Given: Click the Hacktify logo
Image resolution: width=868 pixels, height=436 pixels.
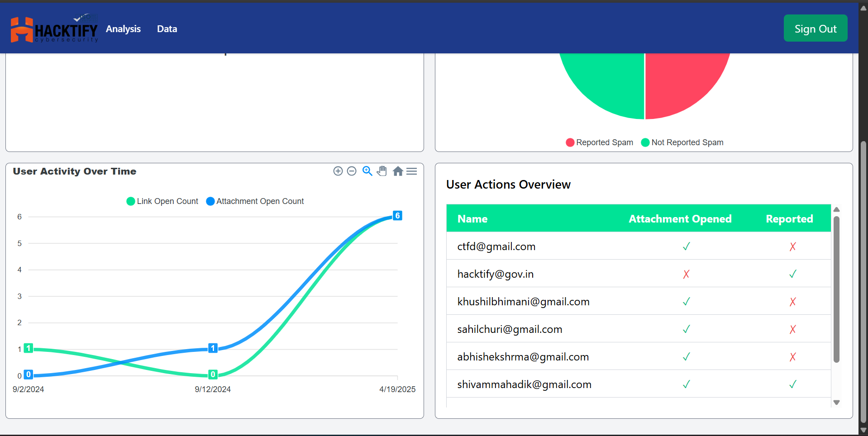Looking at the screenshot, I should coord(54,28).
